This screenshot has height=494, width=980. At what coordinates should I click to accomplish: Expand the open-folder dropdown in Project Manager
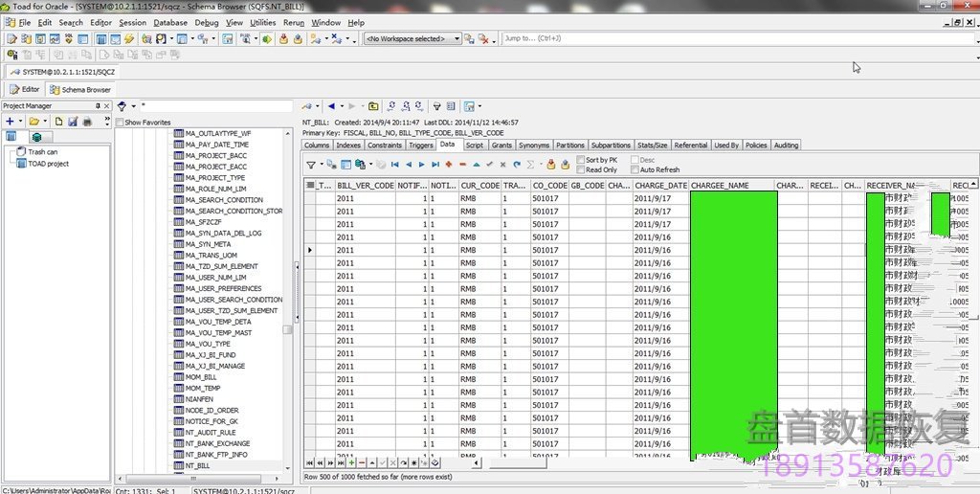[x=46, y=122]
